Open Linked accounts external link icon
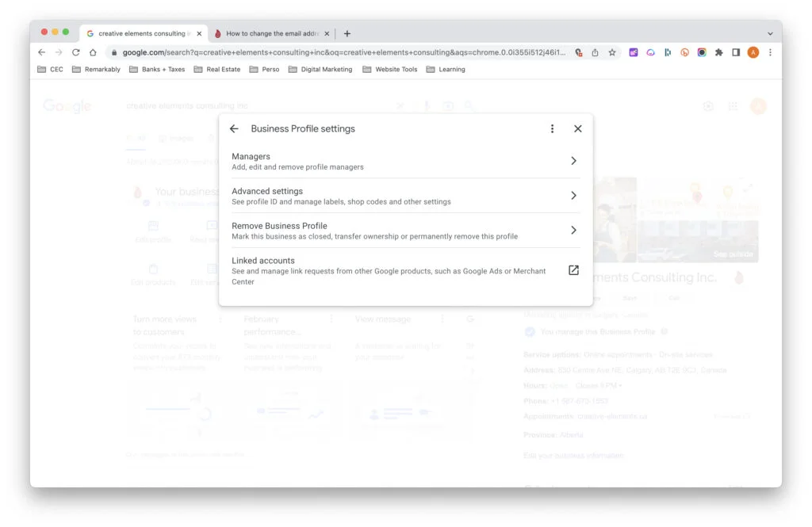Image resolution: width=812 pixels, height=527 pixels. coord(573,270)
